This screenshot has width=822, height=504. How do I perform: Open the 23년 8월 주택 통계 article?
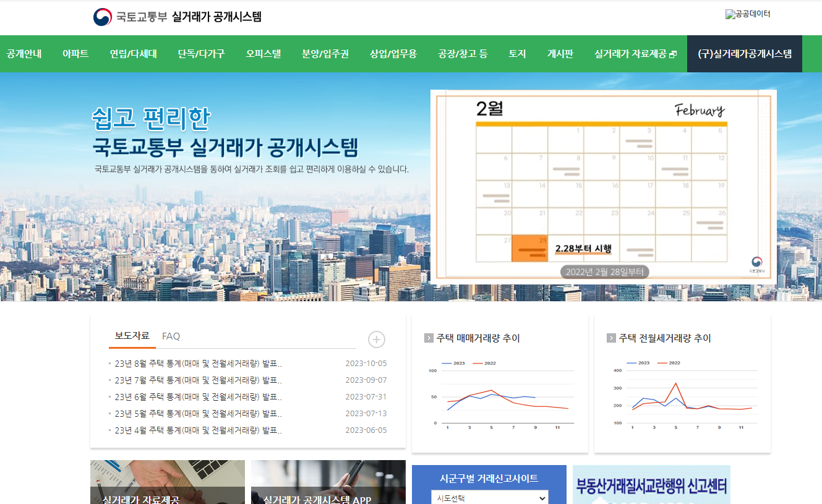tap(199, 364)
